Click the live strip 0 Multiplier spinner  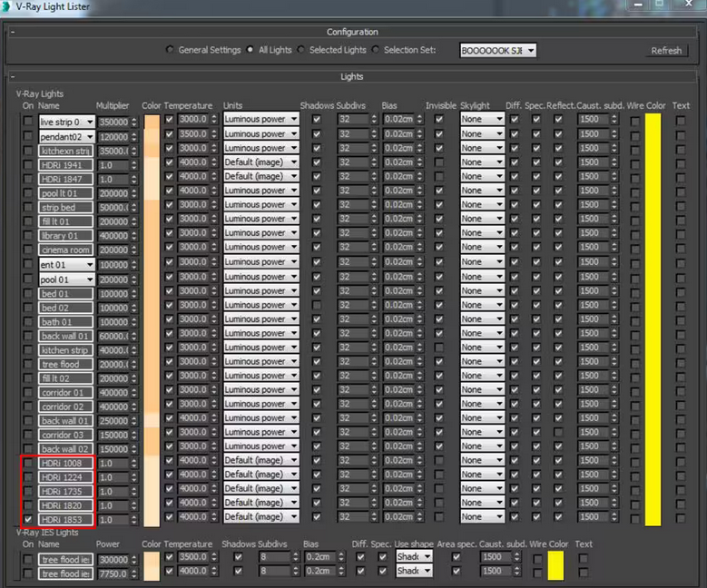click(x=134, y=122)
